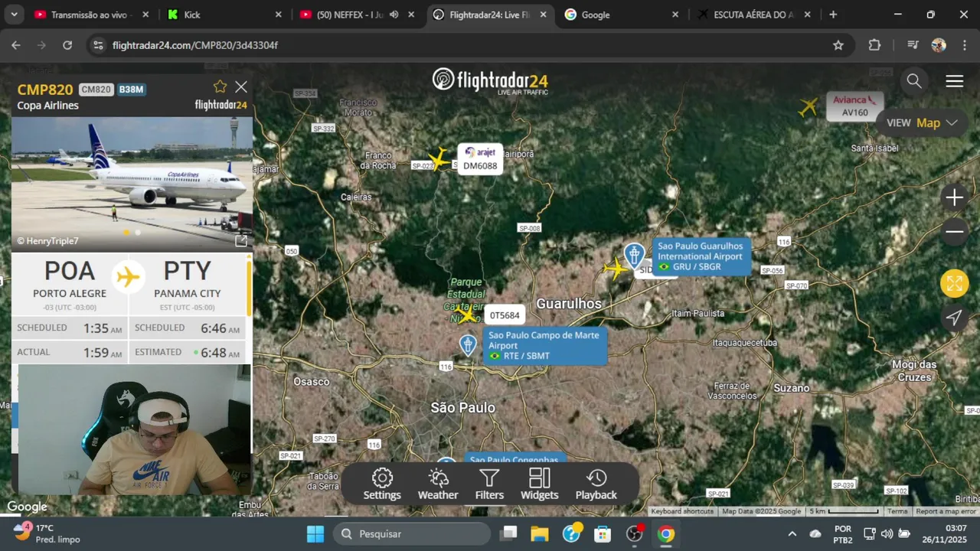This screenshot has width=980, height=551.
Task: Expand the Copa Airlines aircraft photo
Action: point(241,241)
